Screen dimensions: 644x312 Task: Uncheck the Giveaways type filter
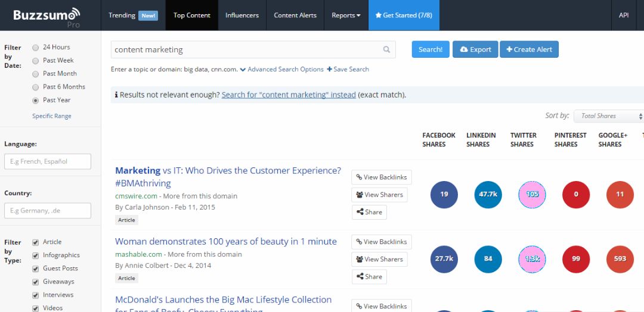pos(36,282)
